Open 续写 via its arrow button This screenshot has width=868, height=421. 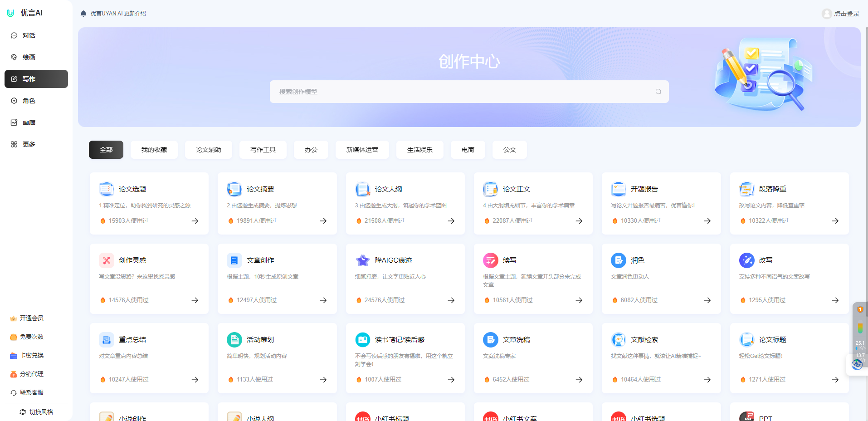(579, 300)
